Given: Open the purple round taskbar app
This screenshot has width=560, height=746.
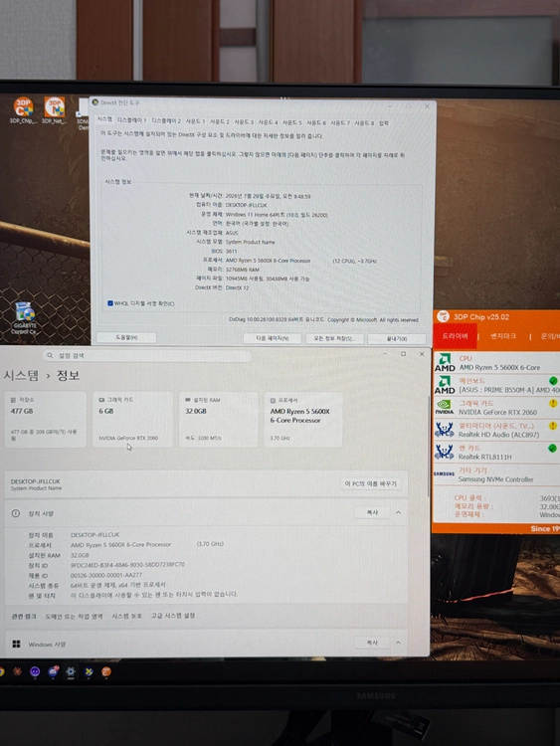Looking at the screenshot, I should 35,671.
